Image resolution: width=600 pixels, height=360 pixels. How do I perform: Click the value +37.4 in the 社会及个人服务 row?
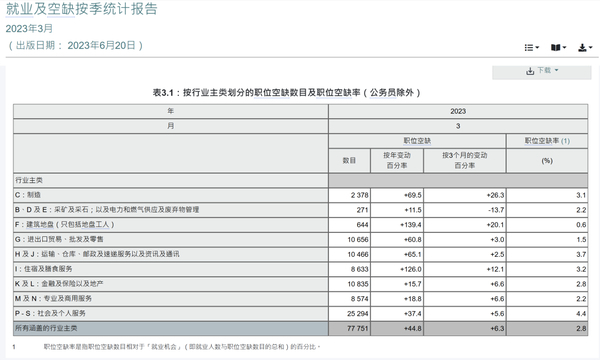point(412,314)
